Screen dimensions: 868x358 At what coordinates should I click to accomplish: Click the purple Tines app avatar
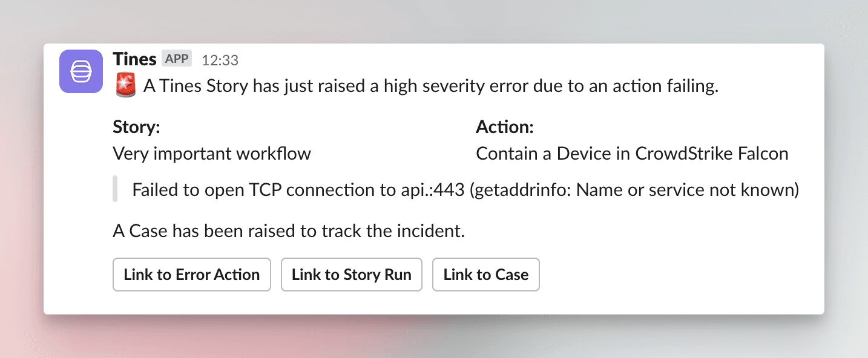pos(81,71)
